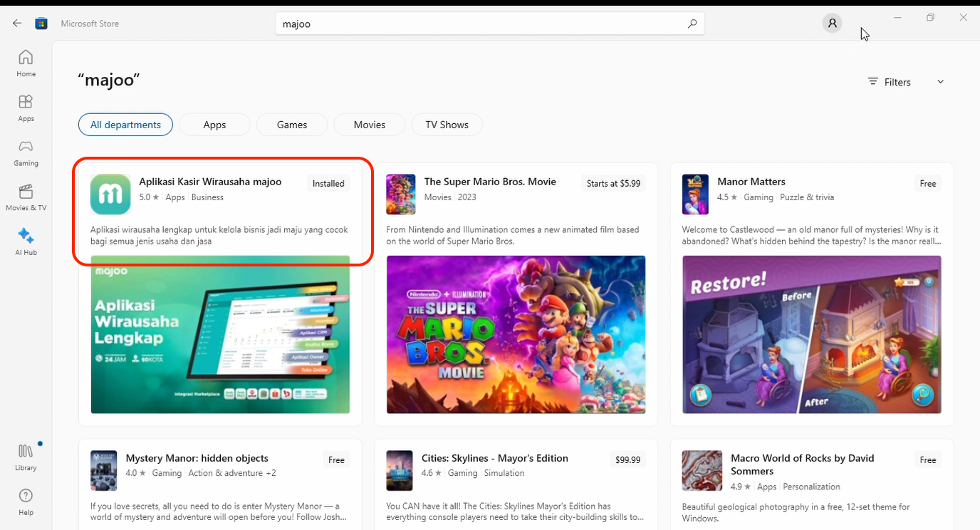980x530 pixels.
Task: Click the Microsoft Store logo icon
Action: pyautogui.click(x=41, y=24)
